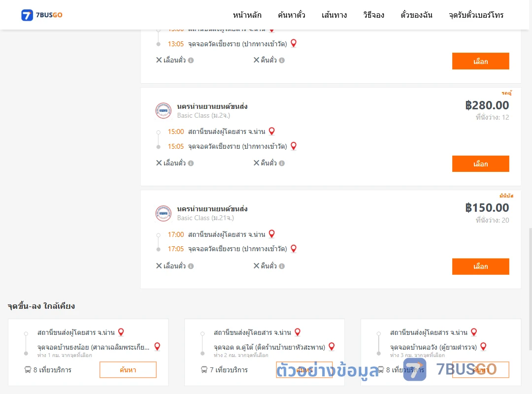
Task: Click the ฿150.00 price
Action: [487, 208]
